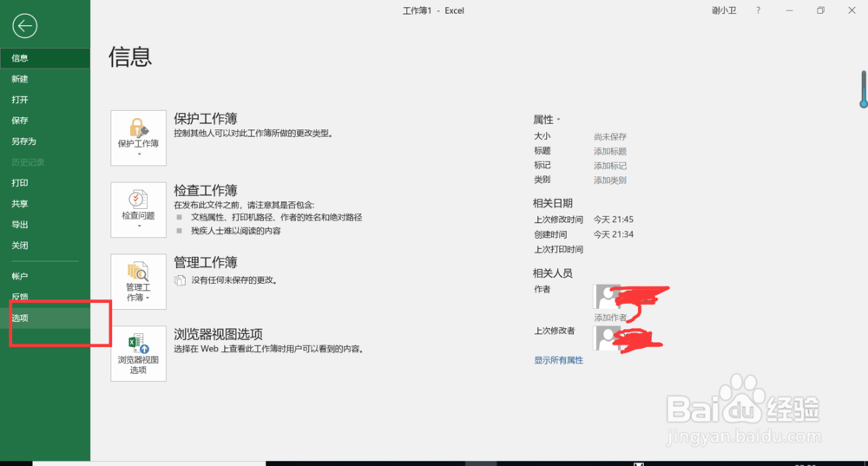
Task: Click the 尚未保存 size value
Action: [x=610, y=137]
